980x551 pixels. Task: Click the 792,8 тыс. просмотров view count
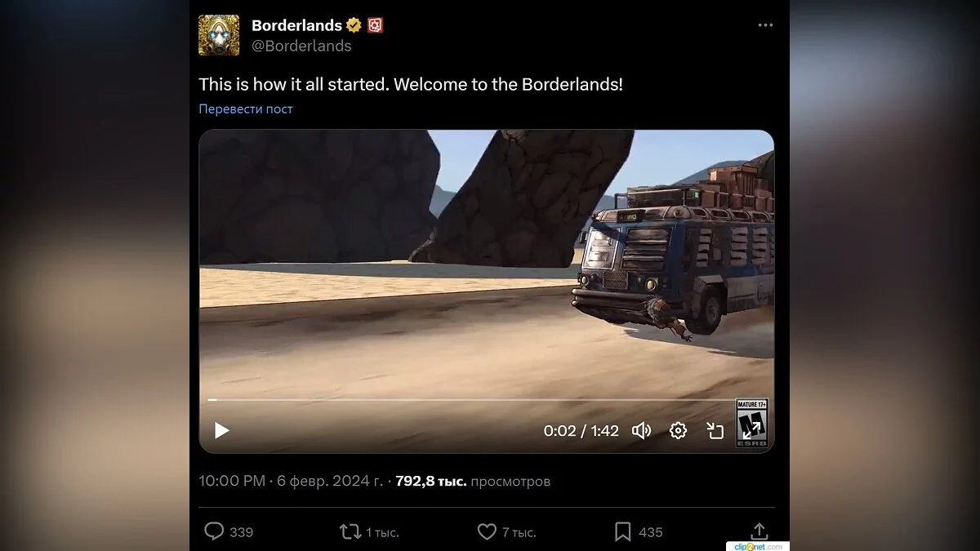coord(473,481)
